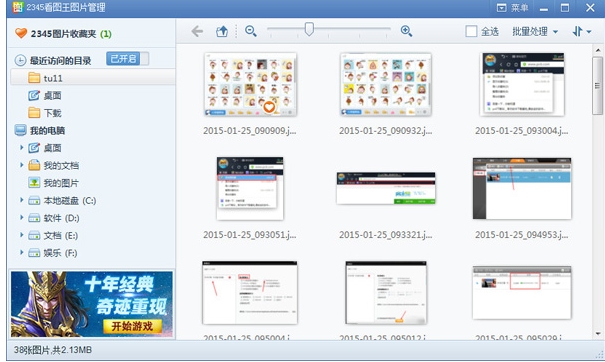Select the tu11 folder in recent list
The height and width of the screenshot is (362, 605).
[93, 78]
